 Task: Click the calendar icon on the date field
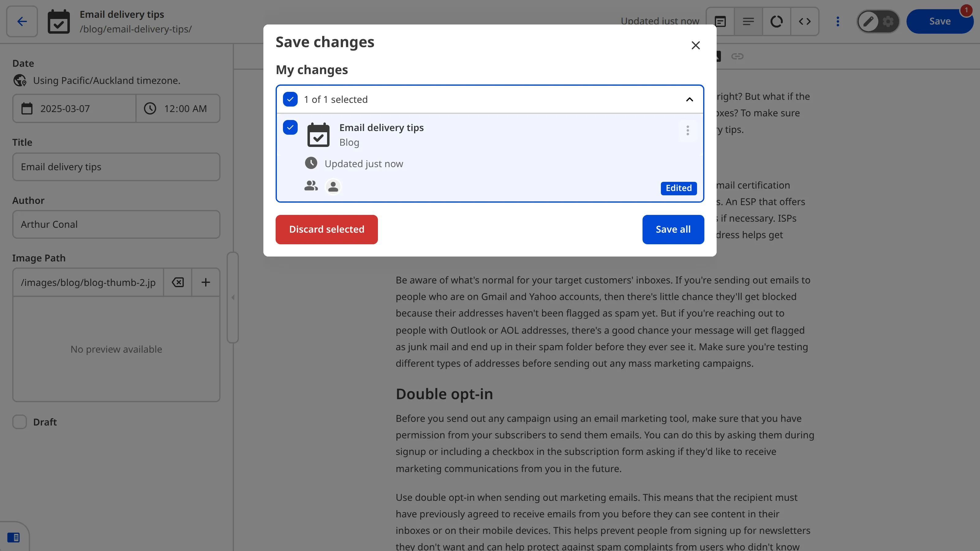pyautogui.click(x=27, y=108)
